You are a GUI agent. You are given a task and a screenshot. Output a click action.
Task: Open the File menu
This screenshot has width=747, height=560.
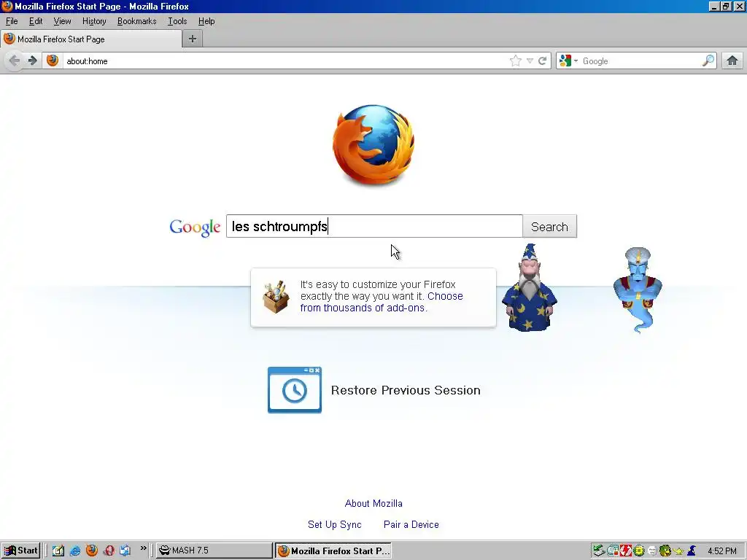coord(12,21)
